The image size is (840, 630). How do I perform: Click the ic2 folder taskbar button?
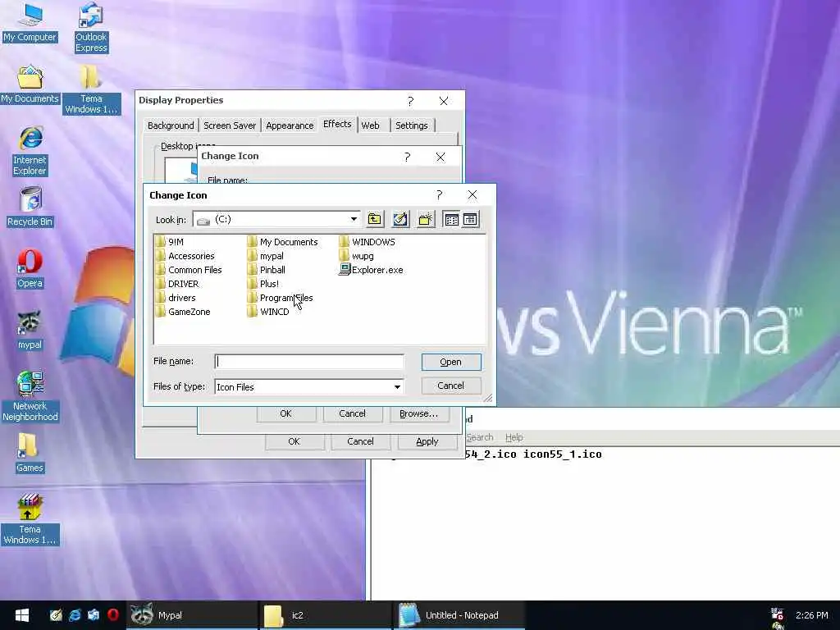pyautogui.click(x=325, y=615)
